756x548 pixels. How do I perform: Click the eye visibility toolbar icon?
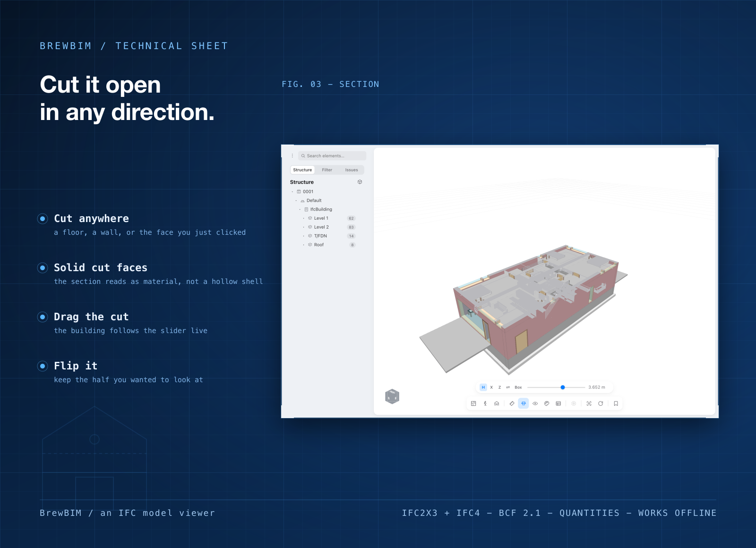point(535,403)
